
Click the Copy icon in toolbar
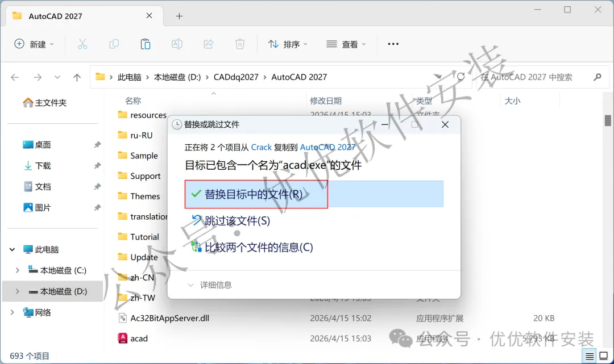pyautogui.click(x=114, y=44)
